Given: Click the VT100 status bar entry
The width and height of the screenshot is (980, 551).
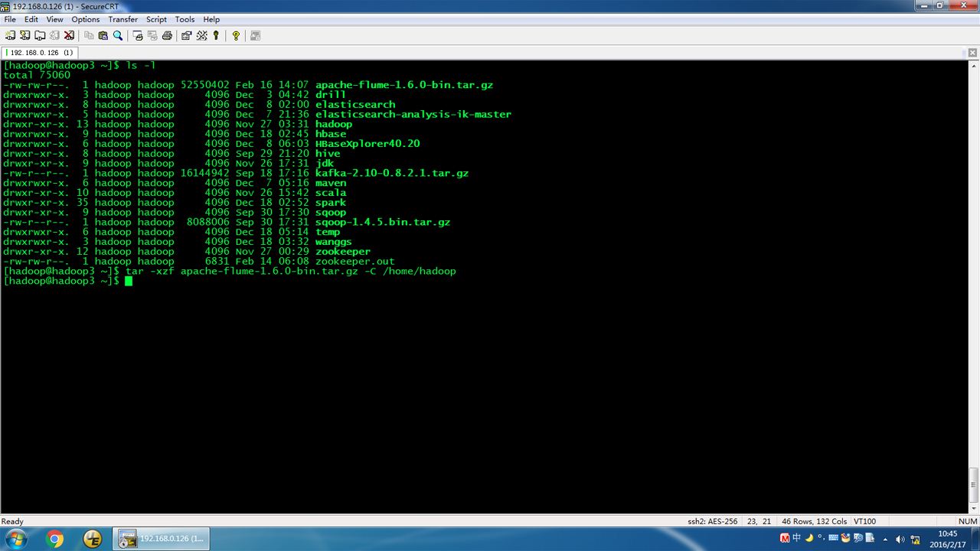Looking at the screenshot, I should coord(864,521).
